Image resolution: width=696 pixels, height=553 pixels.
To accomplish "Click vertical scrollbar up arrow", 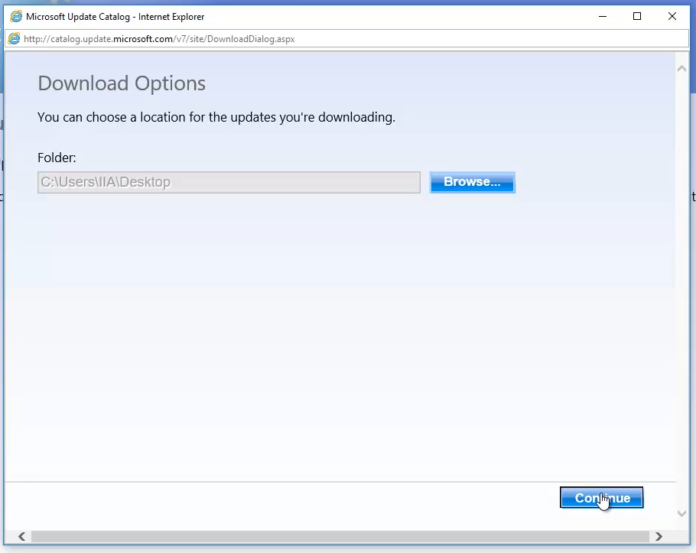I will point(682,69).
